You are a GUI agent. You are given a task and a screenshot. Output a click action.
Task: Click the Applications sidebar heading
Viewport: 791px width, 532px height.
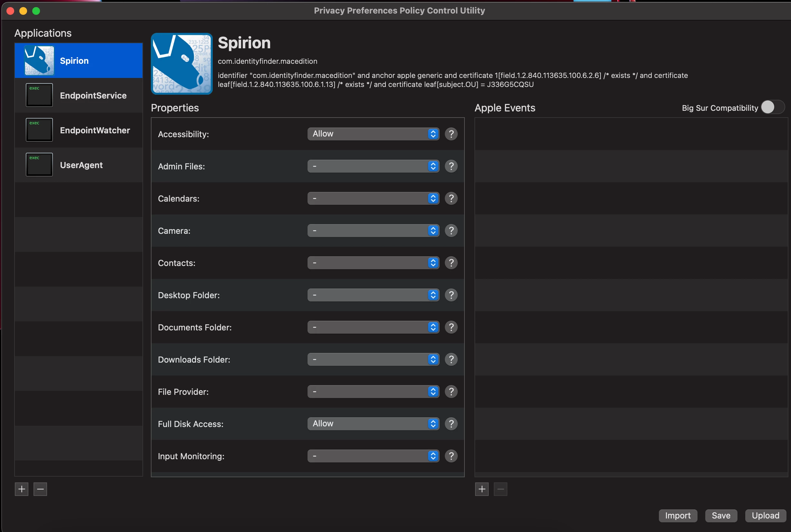coord(43,33)
